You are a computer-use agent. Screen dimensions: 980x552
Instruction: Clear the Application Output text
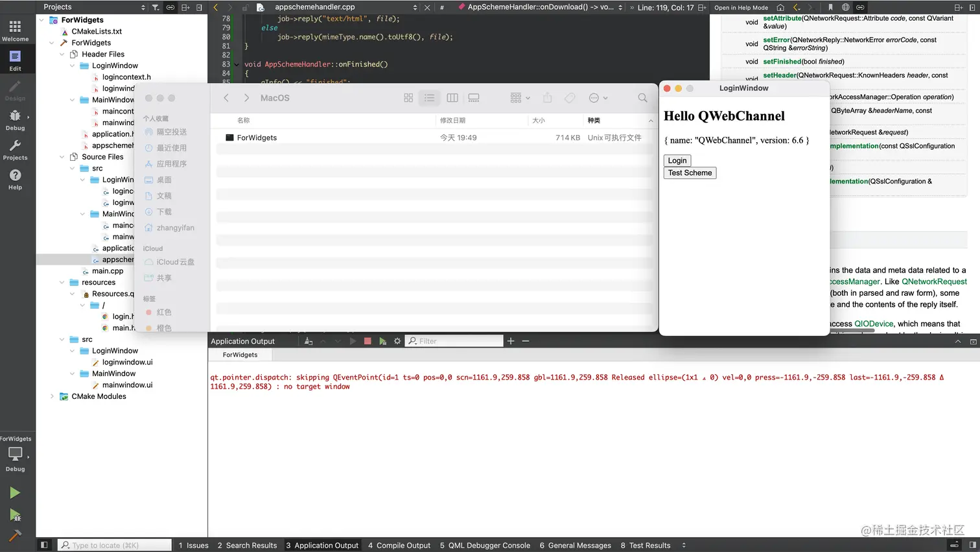(x=308, y=341)
